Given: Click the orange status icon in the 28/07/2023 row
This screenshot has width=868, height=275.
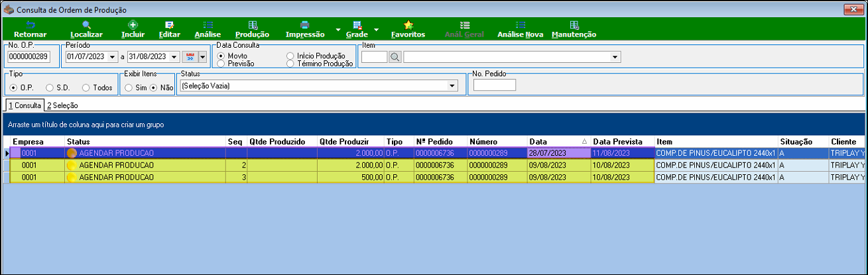Looking at the screenshot, I should tap(72, 153).
